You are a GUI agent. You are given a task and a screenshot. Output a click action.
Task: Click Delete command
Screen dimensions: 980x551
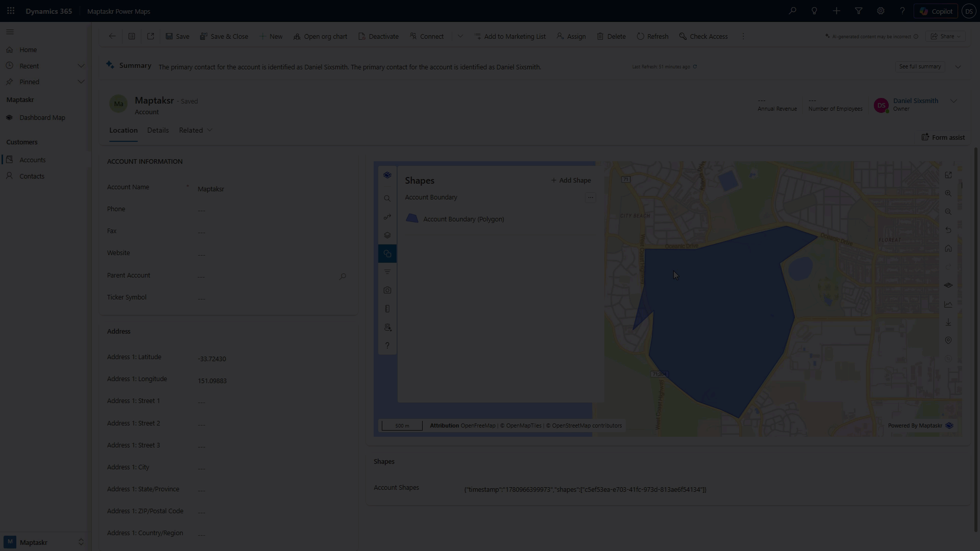[x=611, y=36]
